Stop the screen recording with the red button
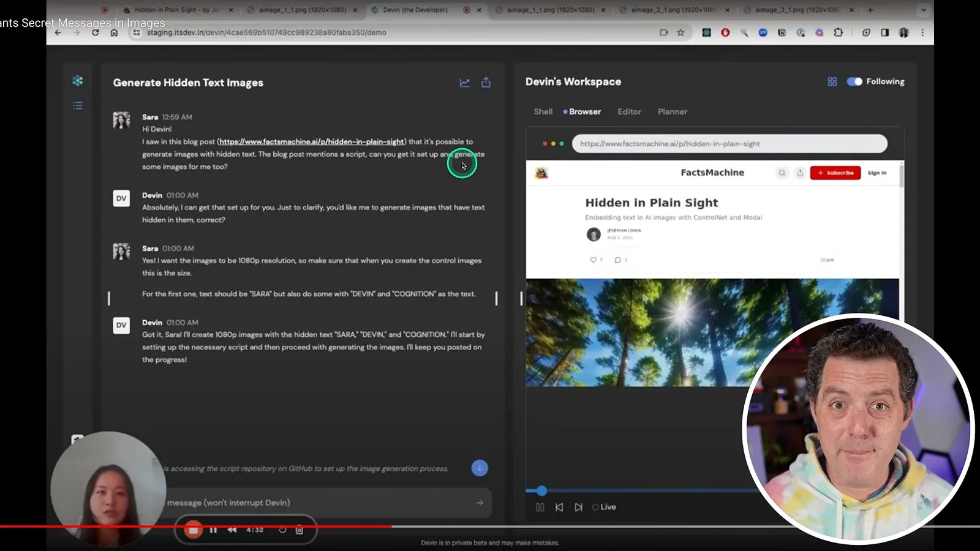This screenshot has width=980, height=551. tap(193, 530)
